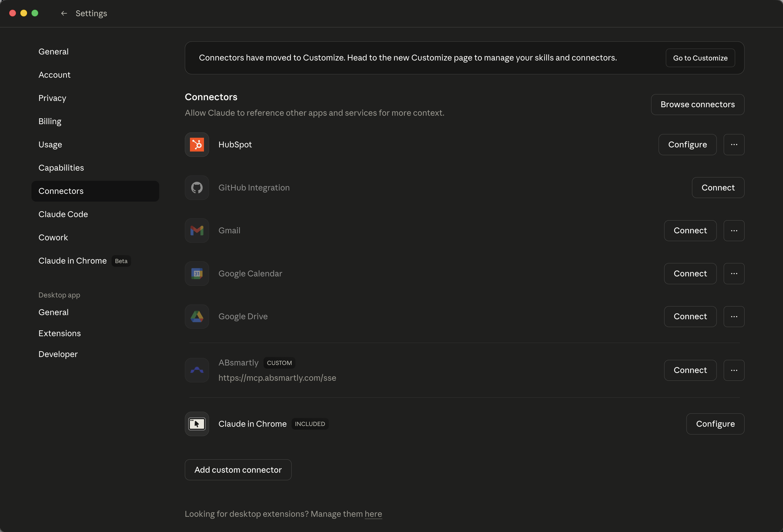Configure the HubSpot connector

click(x=687, y=144)
